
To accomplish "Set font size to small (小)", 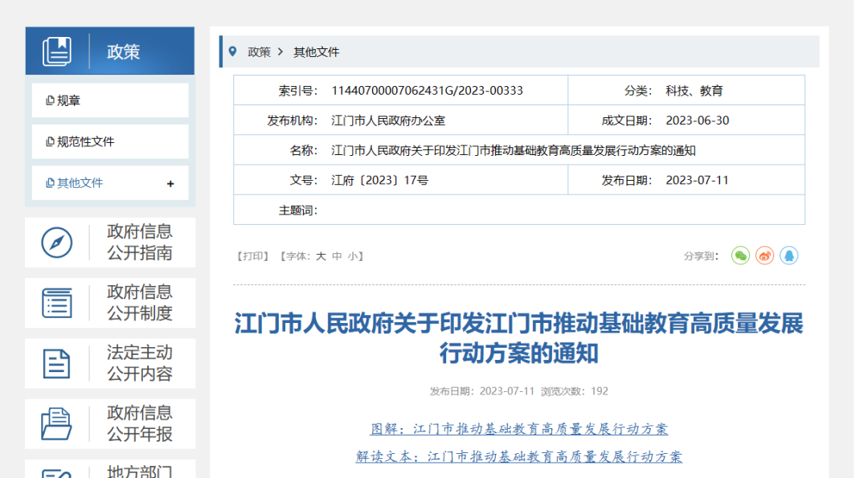I will point(353,256).
